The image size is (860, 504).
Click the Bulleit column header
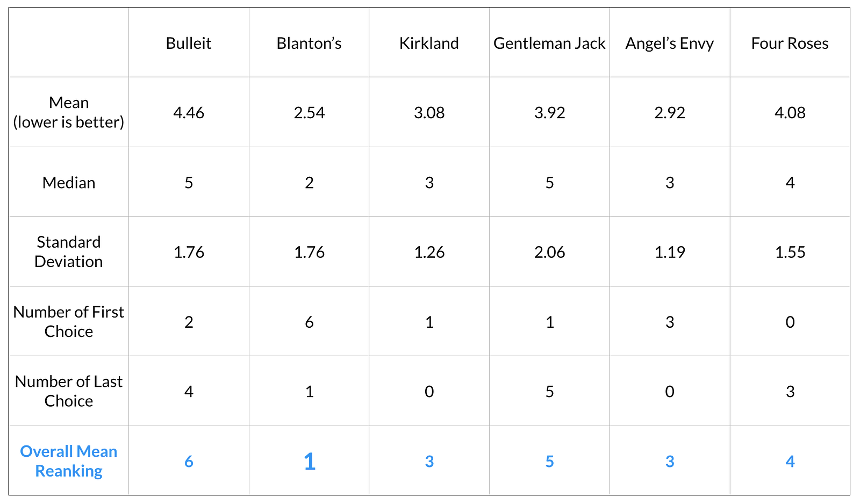189,43
